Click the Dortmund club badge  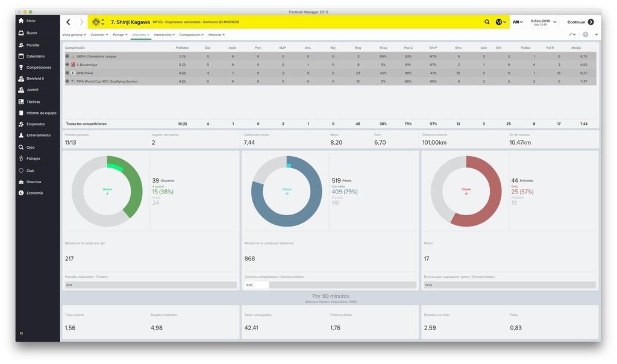(96, 22)
